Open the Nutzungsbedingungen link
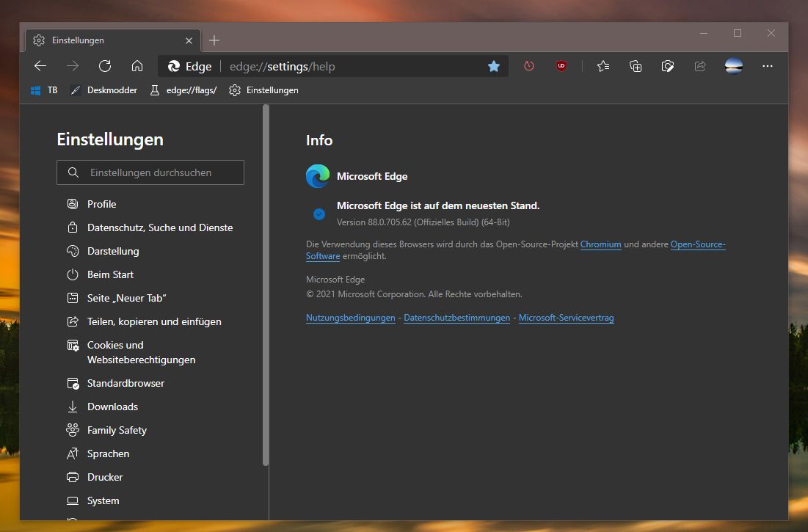The image size is (808, 532). [350, 318]
